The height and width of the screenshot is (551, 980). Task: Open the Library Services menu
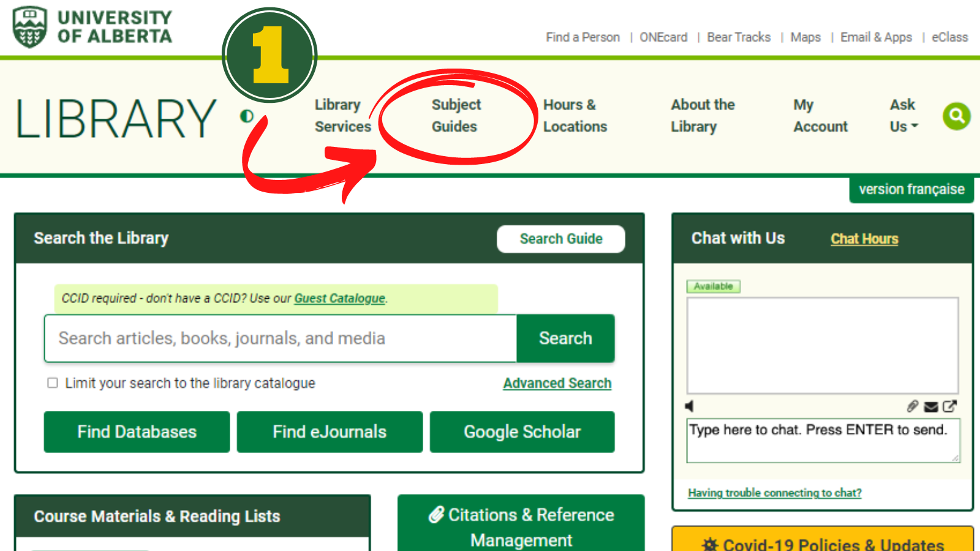(x=343, y=116)
